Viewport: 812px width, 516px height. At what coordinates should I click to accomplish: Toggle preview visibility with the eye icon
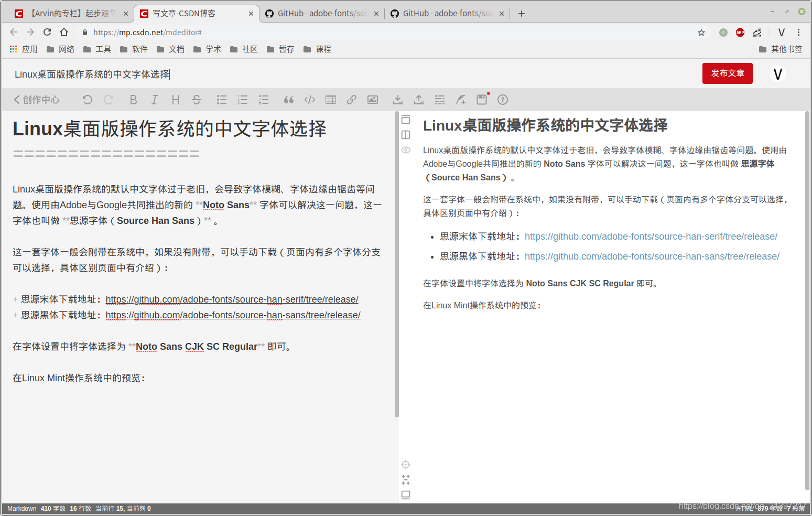(406, 150)
